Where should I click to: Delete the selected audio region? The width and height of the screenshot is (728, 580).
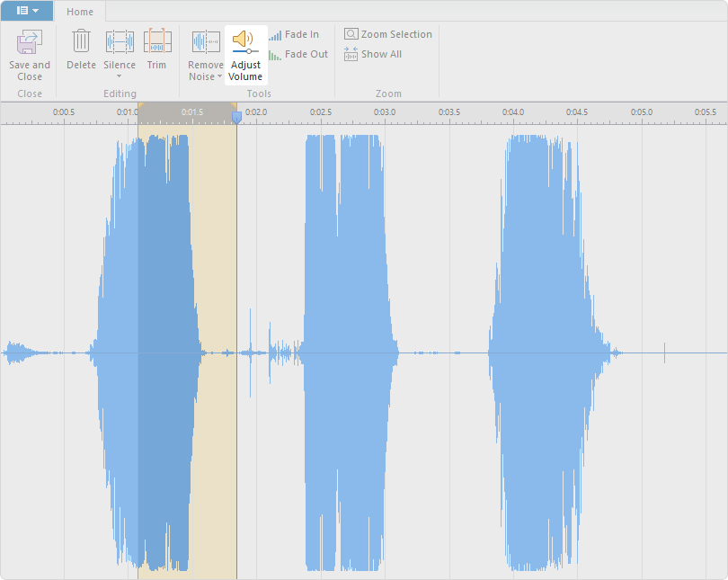click(81, 42)
